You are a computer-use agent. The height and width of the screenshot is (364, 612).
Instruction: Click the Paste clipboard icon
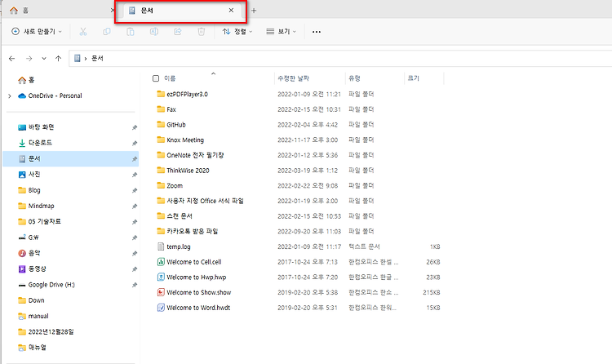coord(131,32)
